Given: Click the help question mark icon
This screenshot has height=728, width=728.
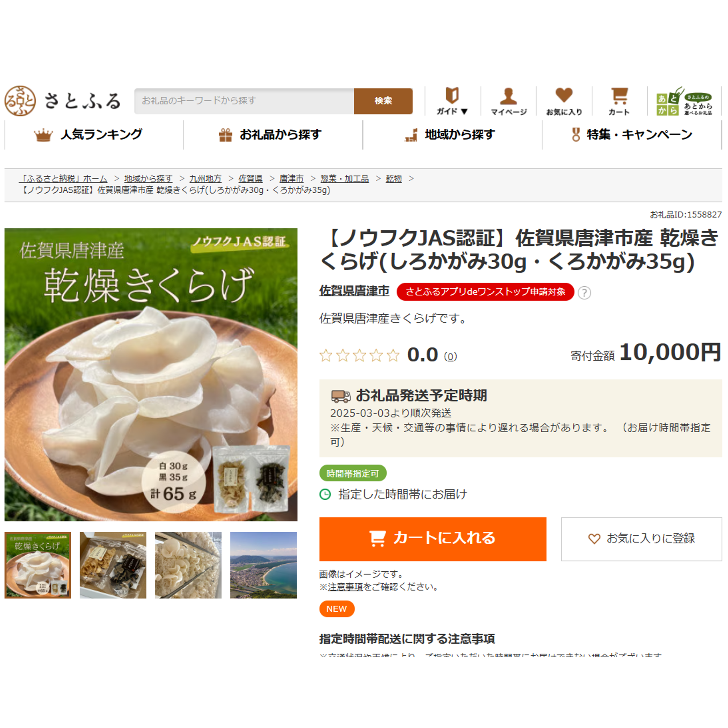Looking at the screenshot, I should [584, 292].
